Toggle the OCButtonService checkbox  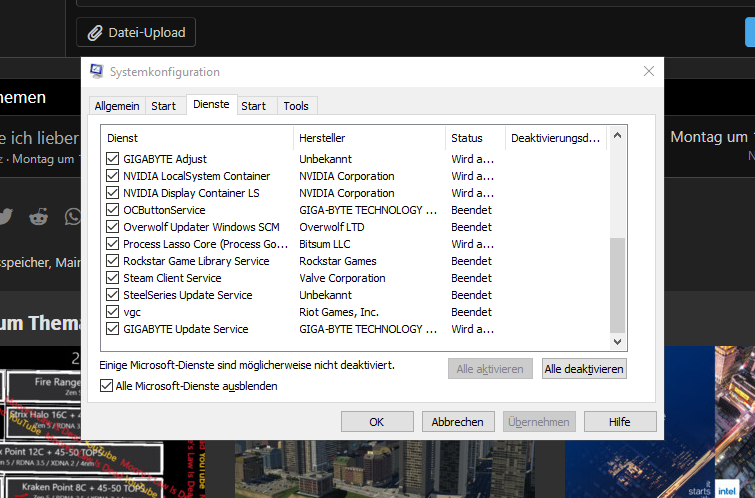pos(112,210)
